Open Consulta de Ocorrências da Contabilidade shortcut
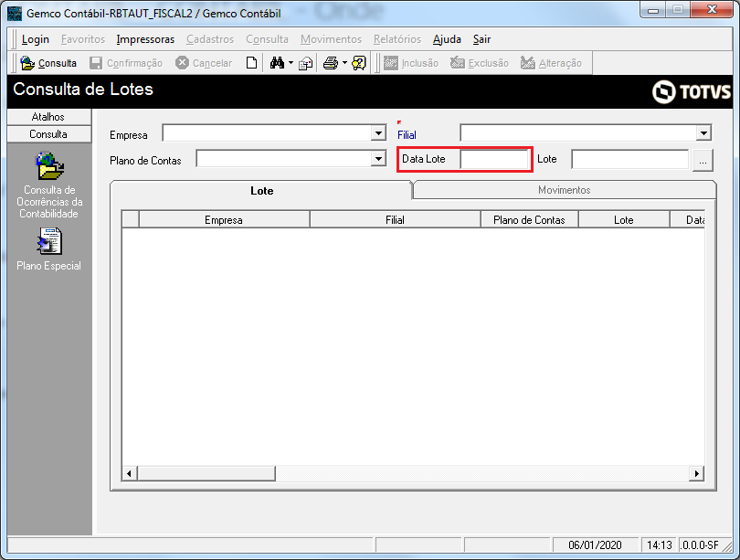 49,185
